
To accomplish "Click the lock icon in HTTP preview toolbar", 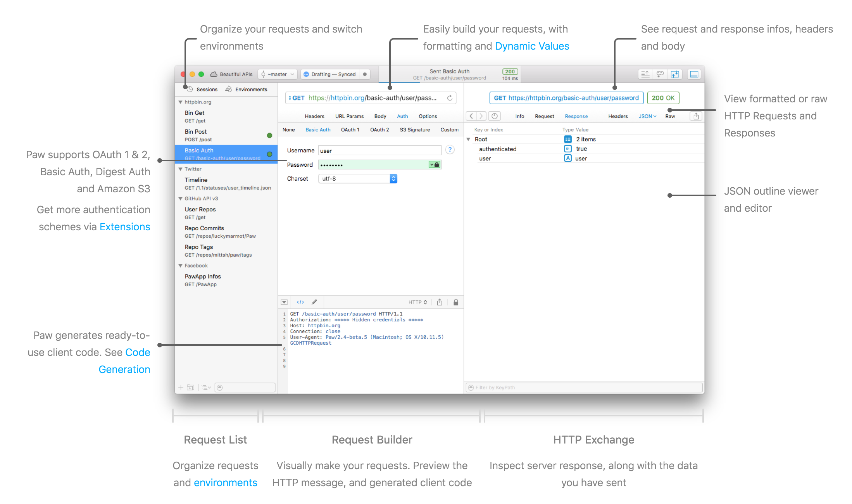I will (x=456, y=302).
